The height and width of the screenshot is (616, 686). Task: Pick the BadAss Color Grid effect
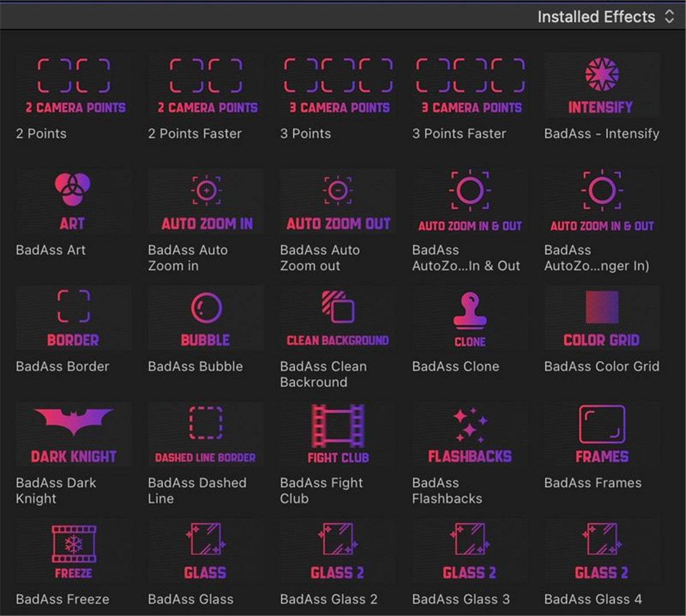[x=602, y=318]
